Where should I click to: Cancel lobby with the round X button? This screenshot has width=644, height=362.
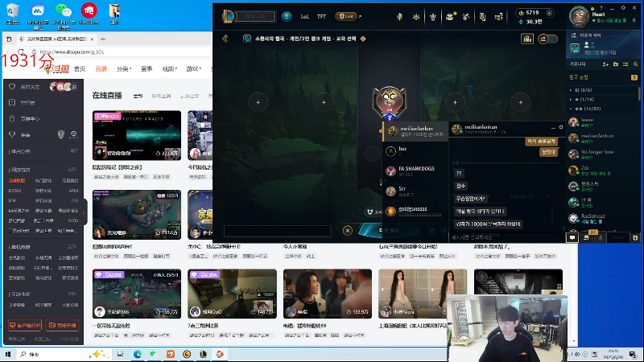tap(348, 230)
